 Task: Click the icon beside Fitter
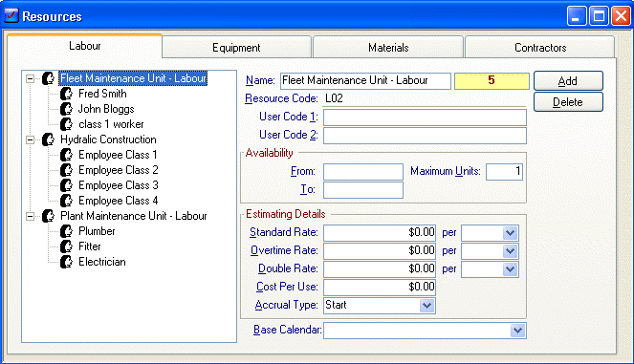66,246
